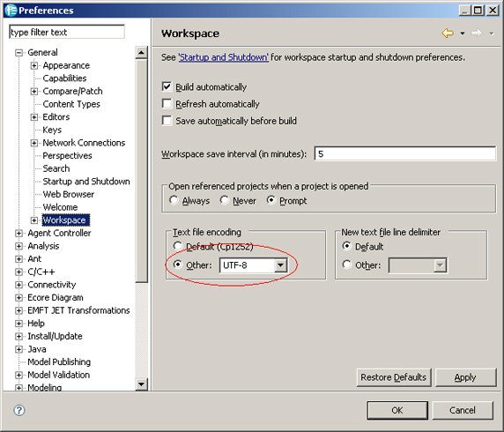The image size is (504, 432).
Task: Open the back history dropdown arrow
Action: [463, 34]
